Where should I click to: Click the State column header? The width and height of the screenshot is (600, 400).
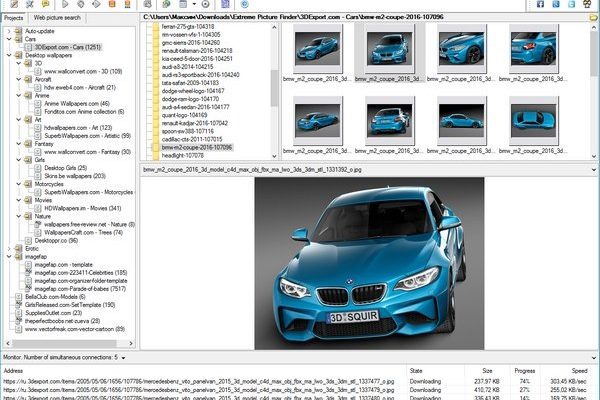tap(416, 369)
